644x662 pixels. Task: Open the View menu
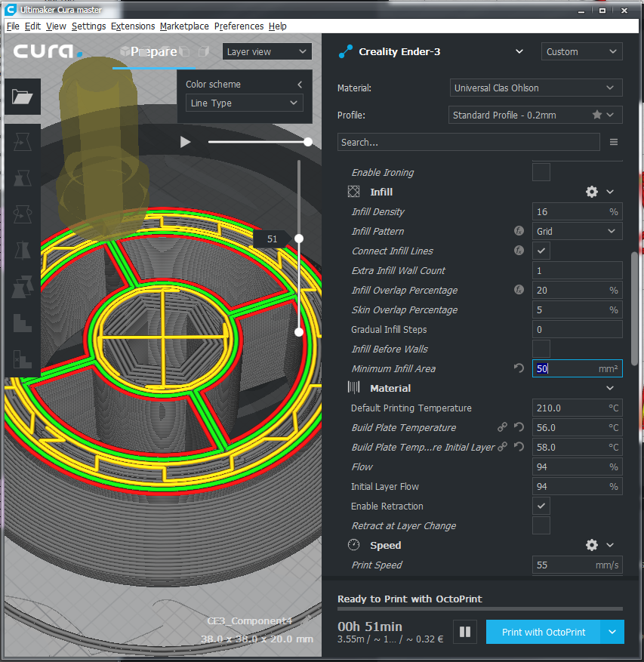pos(56,26)
